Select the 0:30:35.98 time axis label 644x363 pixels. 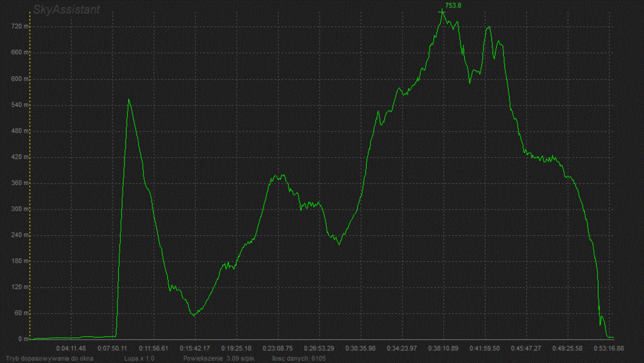tap(360, 347)
